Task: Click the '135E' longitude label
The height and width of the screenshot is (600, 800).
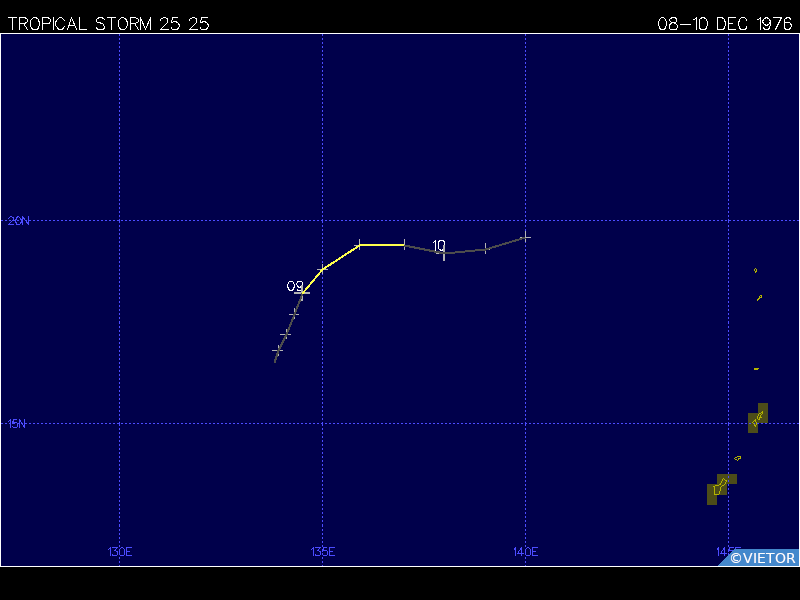Action: 322,552
